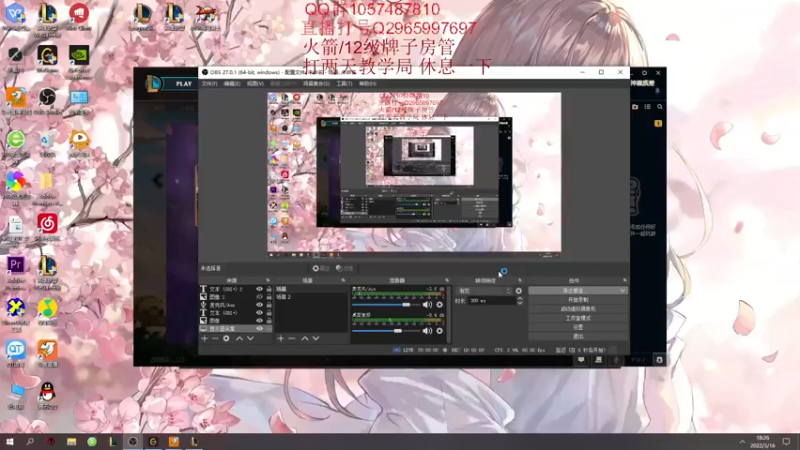
Task: Toggle visibility of 麦克风/Aux source
Action: (x=259, y=305)
